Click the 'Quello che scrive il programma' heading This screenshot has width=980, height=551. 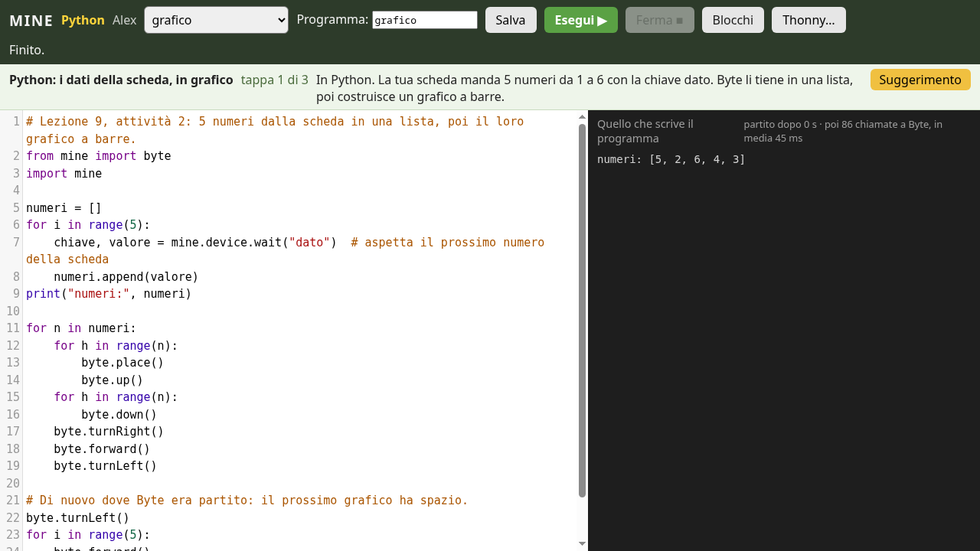coord(645,131)
